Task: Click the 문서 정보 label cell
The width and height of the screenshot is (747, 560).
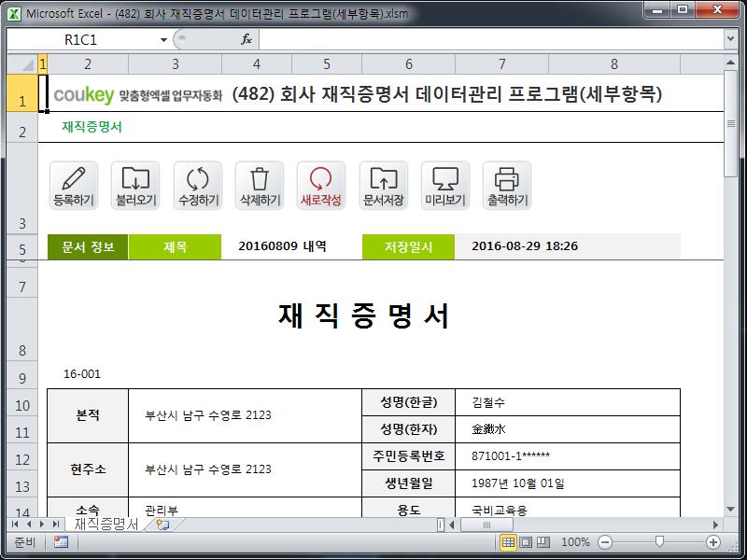Action: tap(88, 246)
